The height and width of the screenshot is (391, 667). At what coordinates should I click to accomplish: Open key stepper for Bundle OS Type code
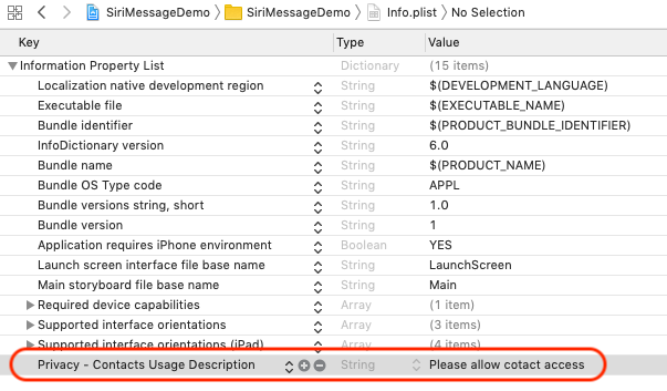[x=318, y=187]
